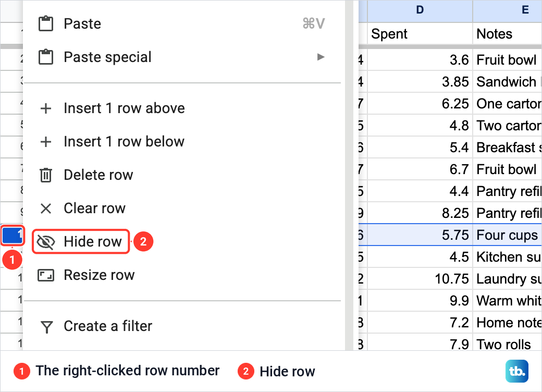
Task: Select the cell with value 6.7
Action: tap(420, 169)
